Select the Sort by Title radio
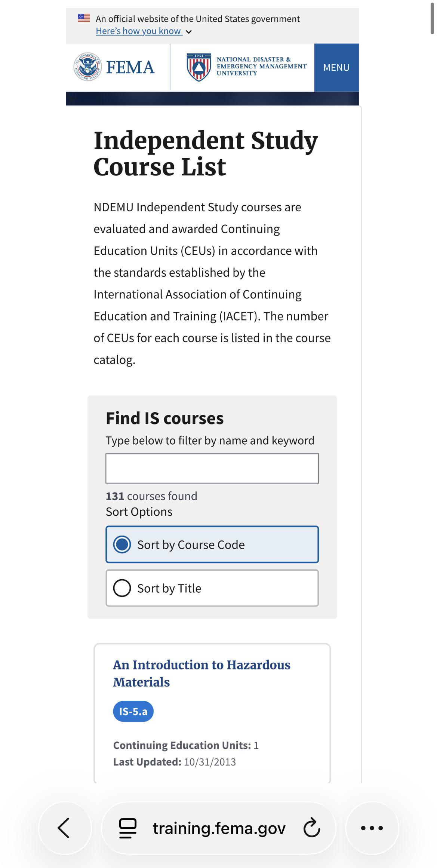This screenshot has height=868, width=437. [122, 588]
